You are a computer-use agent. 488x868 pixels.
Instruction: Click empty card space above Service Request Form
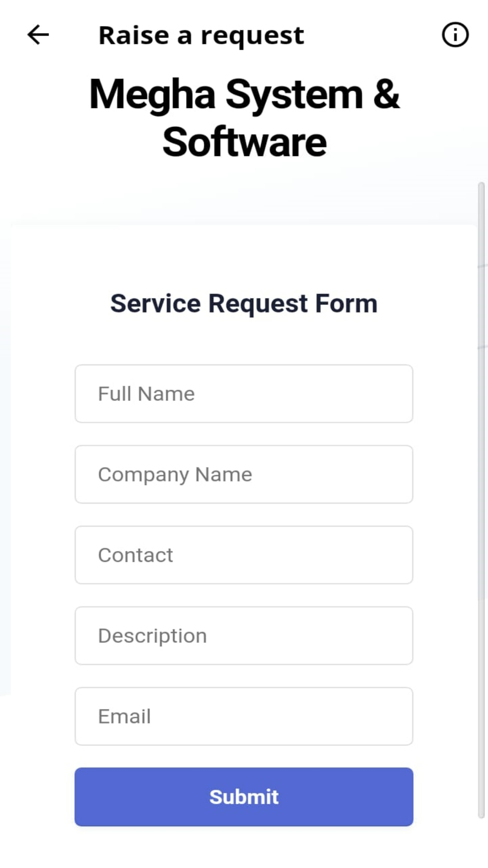(244, 255)
